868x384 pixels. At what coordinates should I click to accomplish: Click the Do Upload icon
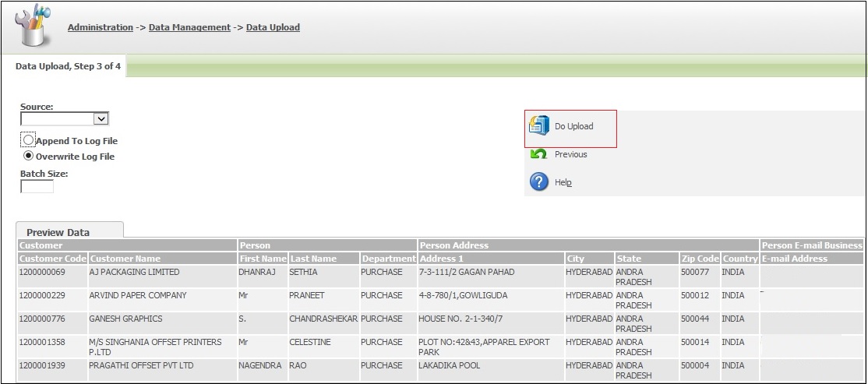(x=539, y=126)
